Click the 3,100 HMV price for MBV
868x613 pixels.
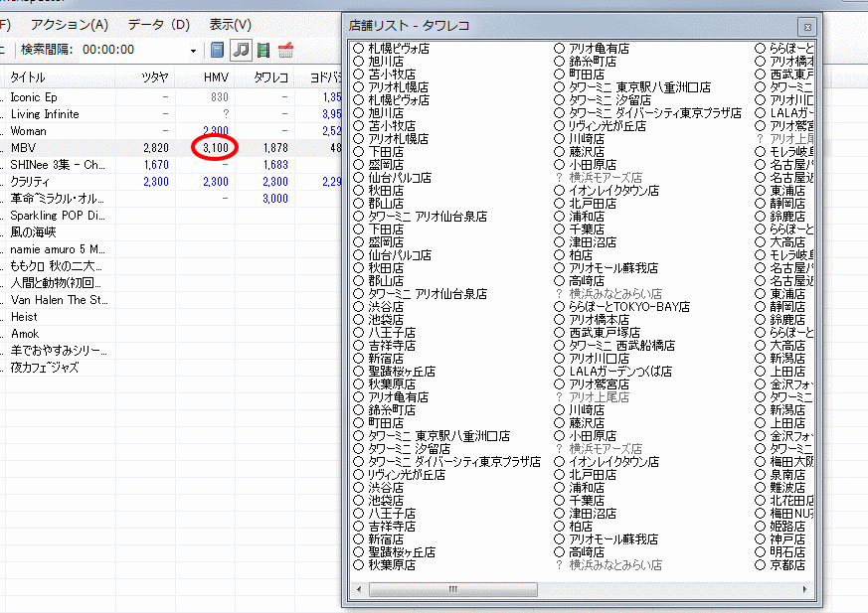click(216, 148)
